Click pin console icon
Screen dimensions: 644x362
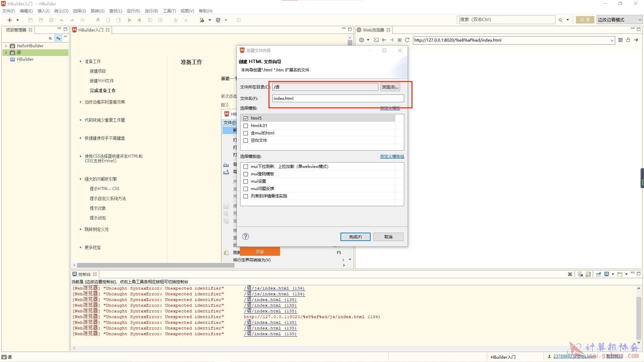[x=598, y=274]
